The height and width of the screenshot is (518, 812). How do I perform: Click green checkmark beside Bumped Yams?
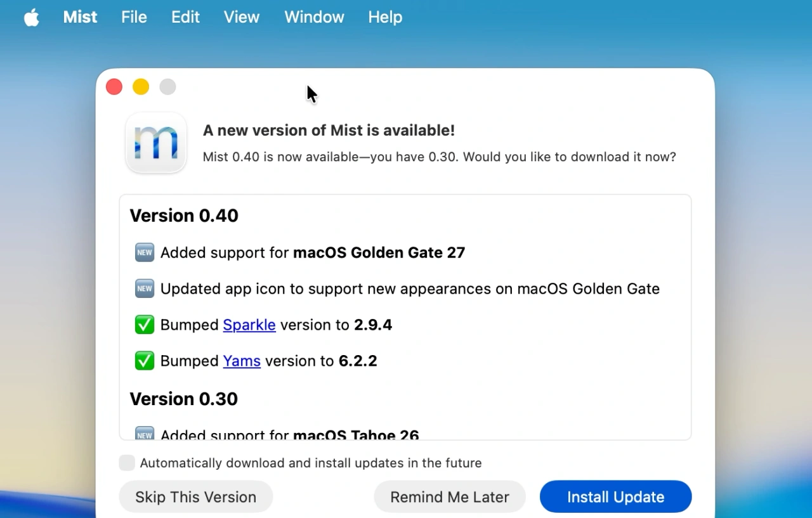145,361
